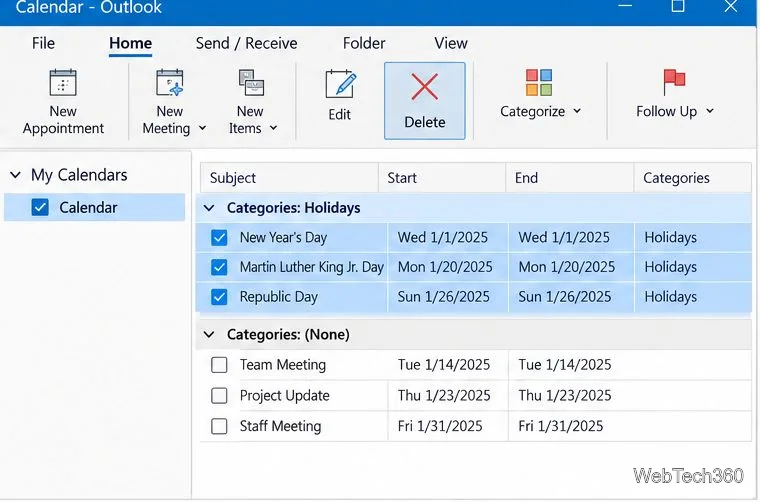The image size is (760, 502).
Task: Uncheck the Calendar checkbox in My Calendars
Action: [40, 207]
